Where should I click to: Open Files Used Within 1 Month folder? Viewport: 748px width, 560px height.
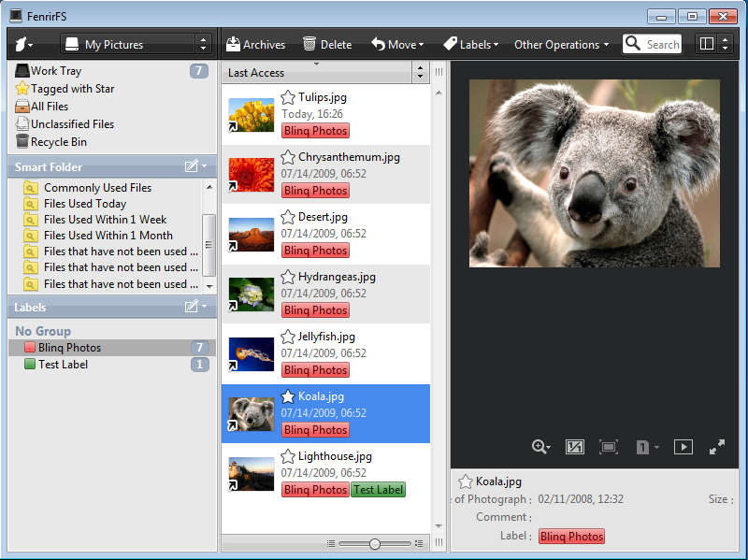108,236
